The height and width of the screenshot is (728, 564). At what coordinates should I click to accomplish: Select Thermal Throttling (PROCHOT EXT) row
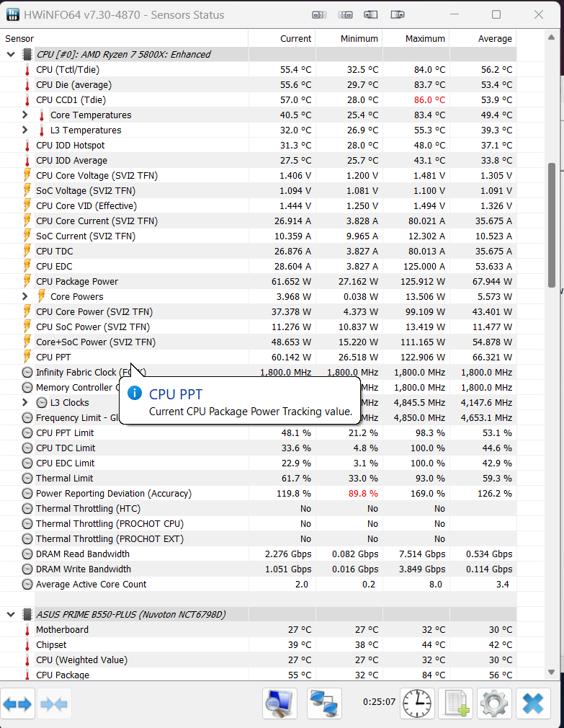pos(259,539)
